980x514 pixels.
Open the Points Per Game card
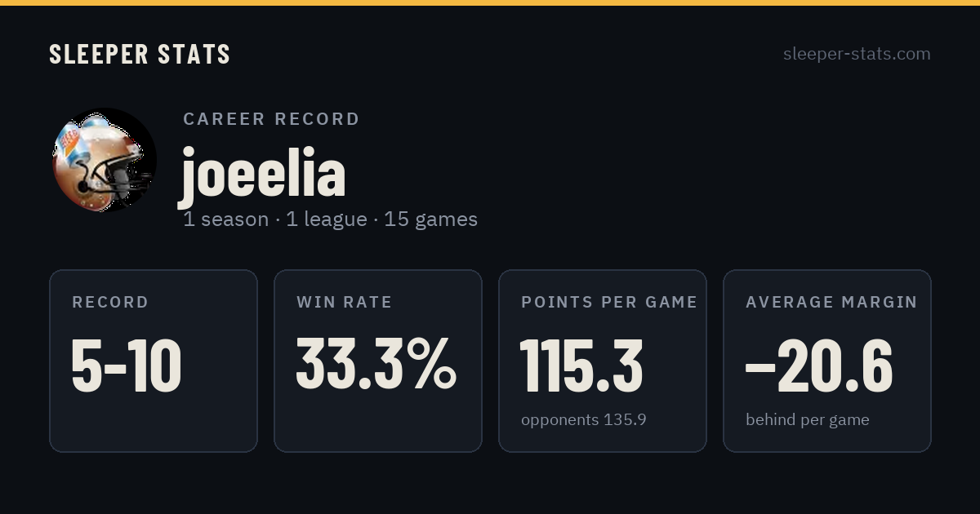[603, 361]
